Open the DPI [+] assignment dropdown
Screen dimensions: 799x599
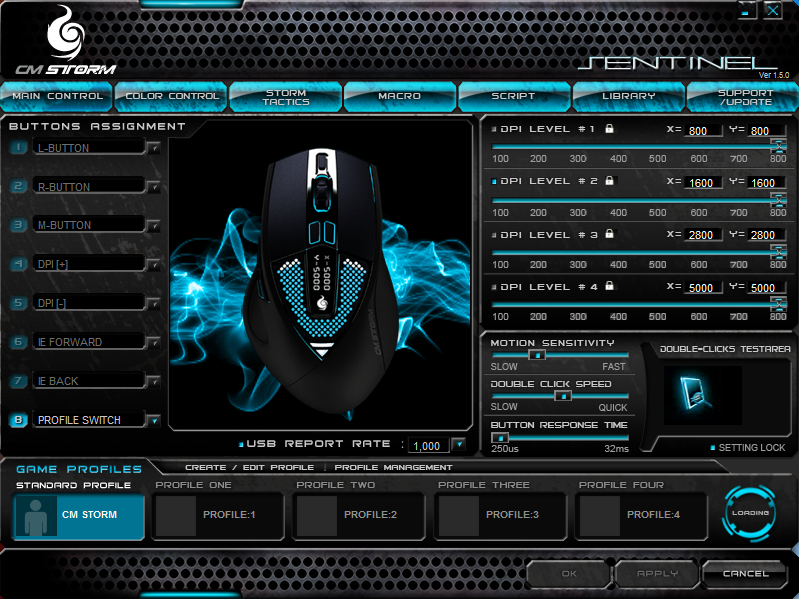[x=153, y=264]
